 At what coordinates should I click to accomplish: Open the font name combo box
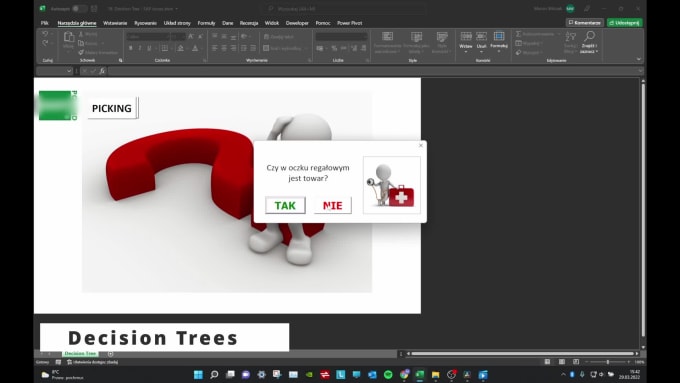point(147,37)
